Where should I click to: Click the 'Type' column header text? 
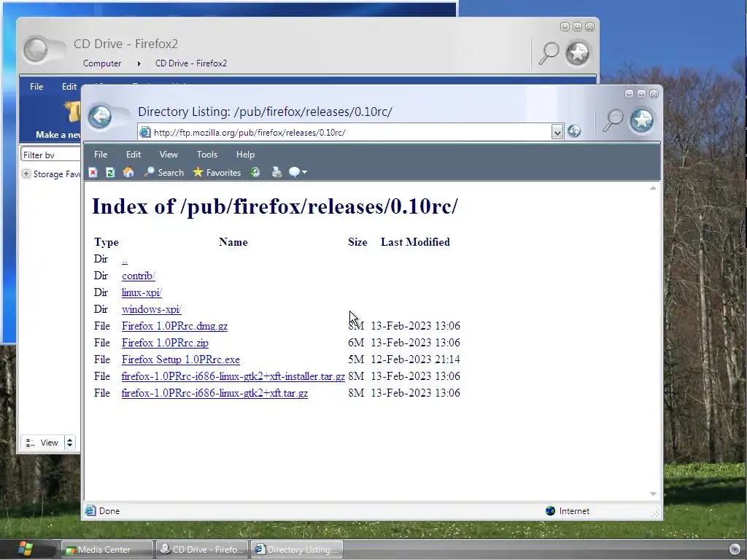click(x=107, y=242)
